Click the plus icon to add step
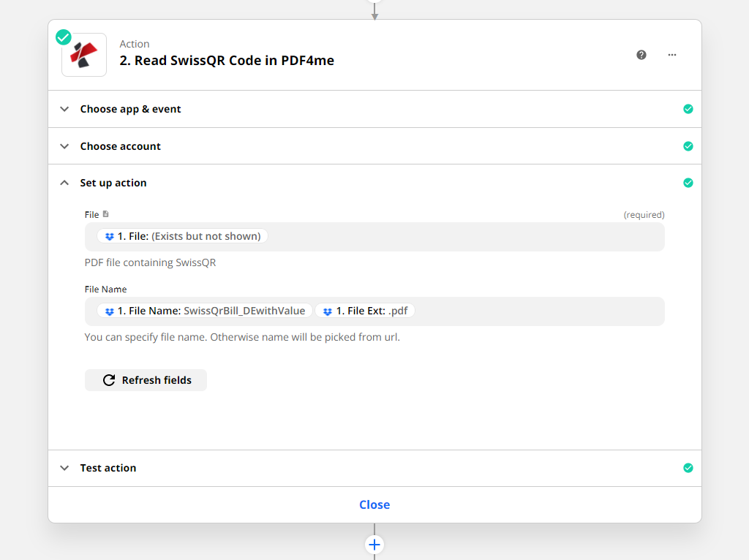Screen dimensions: 749x560 pos(374,545)
